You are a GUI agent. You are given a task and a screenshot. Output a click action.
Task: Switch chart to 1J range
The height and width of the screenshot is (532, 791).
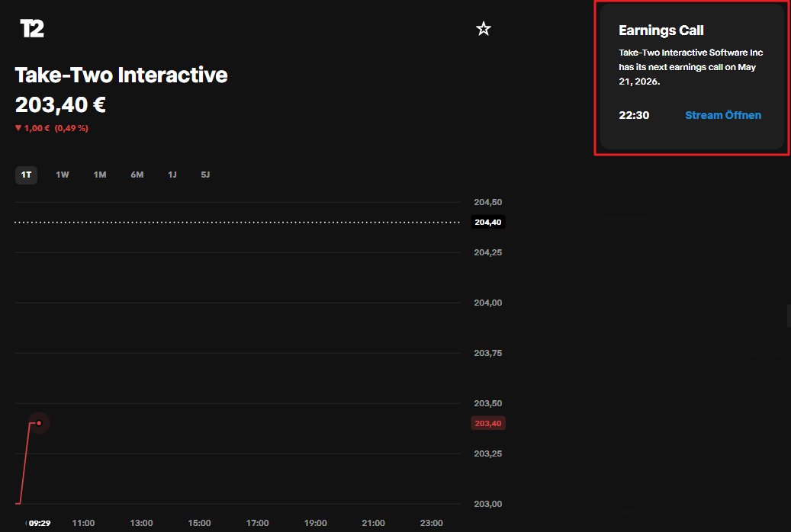pos(172,175)
